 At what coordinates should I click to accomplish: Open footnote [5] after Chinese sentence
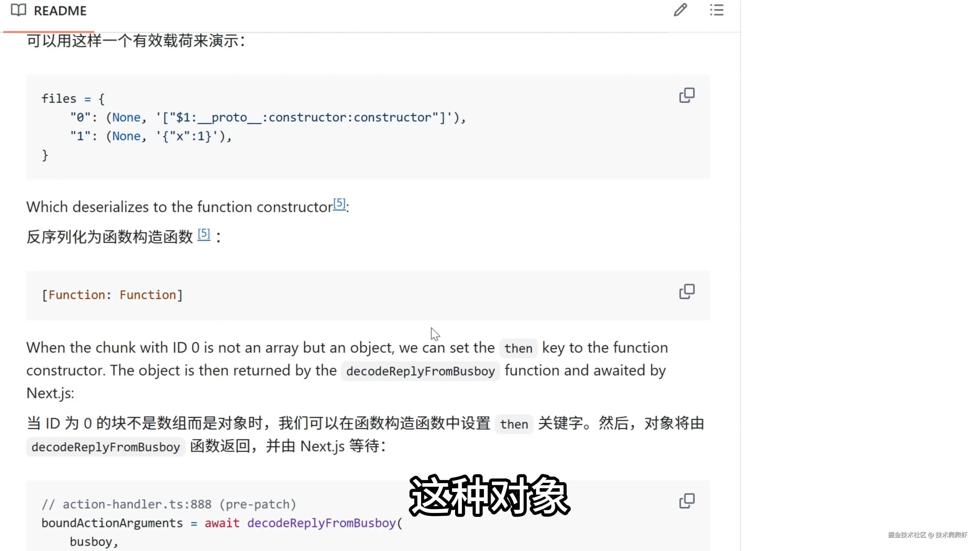click(x=204, y=234)
